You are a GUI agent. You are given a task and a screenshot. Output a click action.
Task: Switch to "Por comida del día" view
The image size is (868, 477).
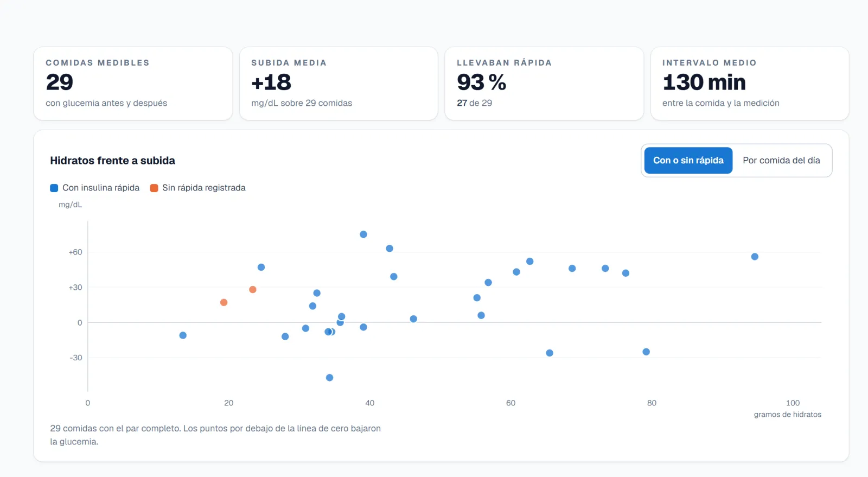781,161
